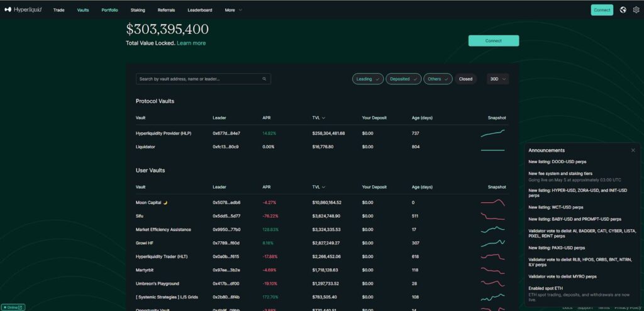Open the Martyrbit vault

(x=145, y=270)
